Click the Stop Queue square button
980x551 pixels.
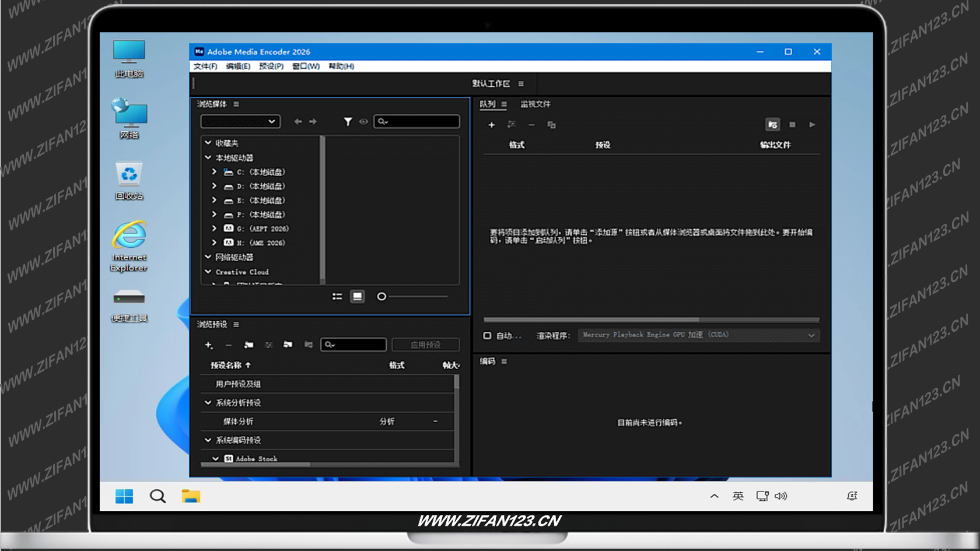tap(792, 124)
